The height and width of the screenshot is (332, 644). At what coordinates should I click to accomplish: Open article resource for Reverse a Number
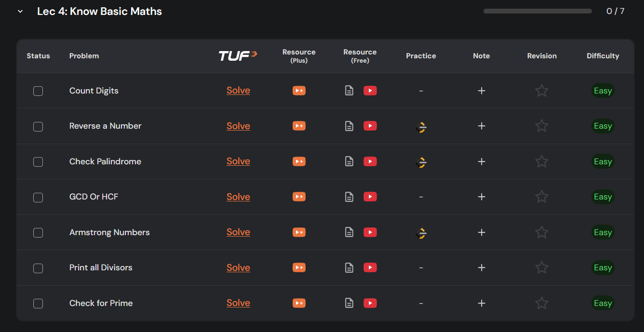click(x=349, y=126)
